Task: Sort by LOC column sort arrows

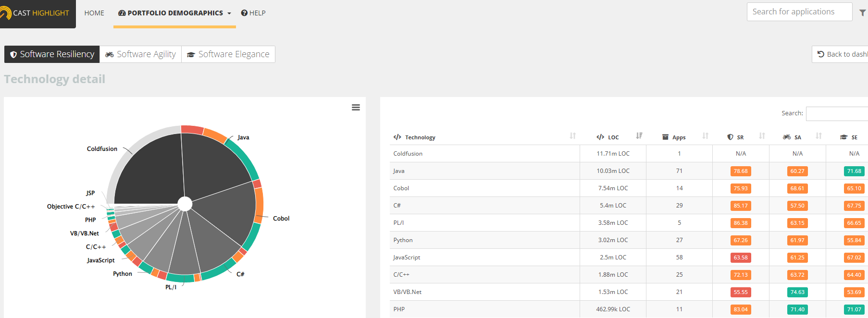Action: (x=639, y=136)
